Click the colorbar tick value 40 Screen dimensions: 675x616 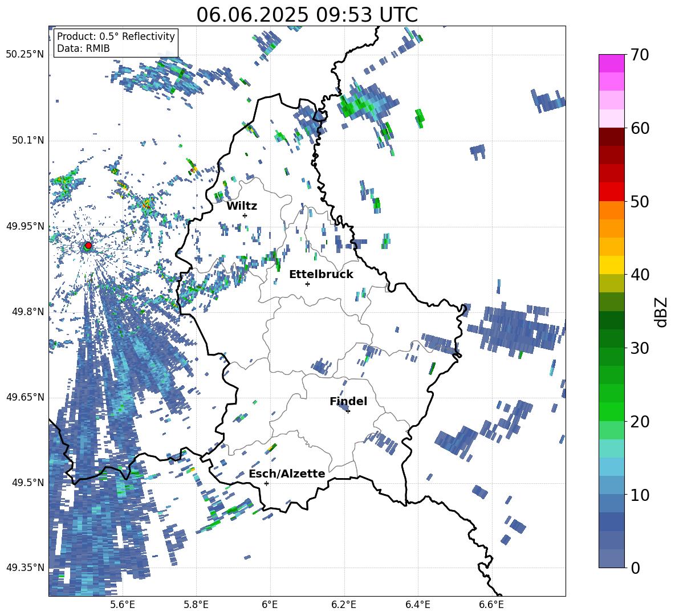(x=639, y=275)
